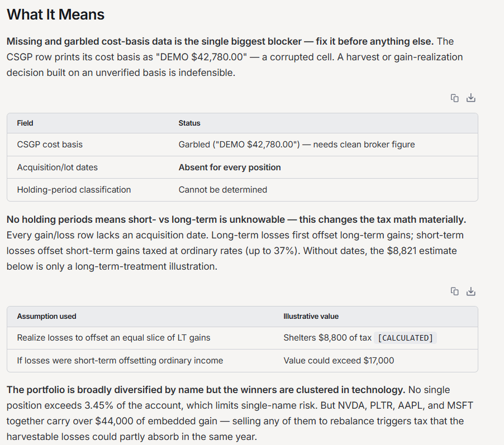
Task: Click 'Absent for every position' status
Action: pyautogui.click(x=230, y=168)
